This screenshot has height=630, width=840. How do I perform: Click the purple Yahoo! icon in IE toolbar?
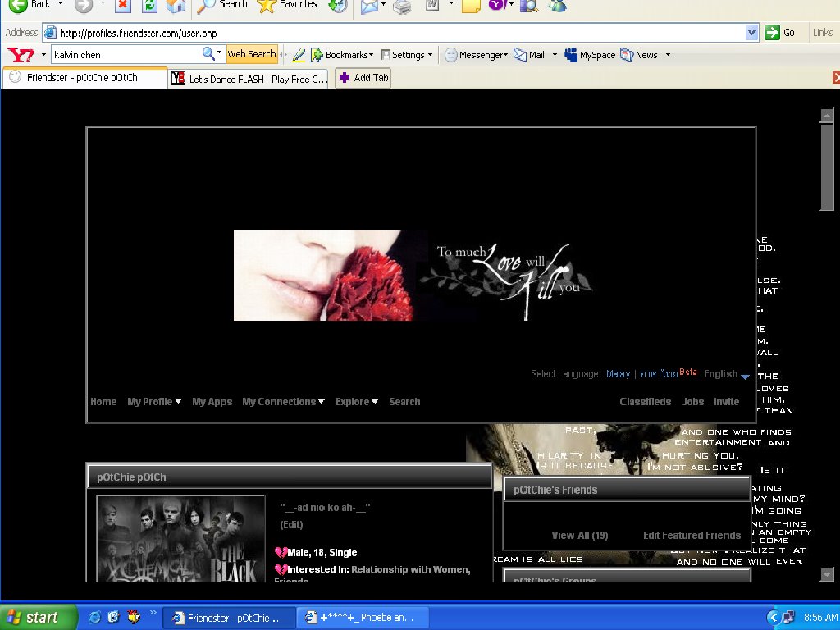pyautogui.click(x=497, y=5)
